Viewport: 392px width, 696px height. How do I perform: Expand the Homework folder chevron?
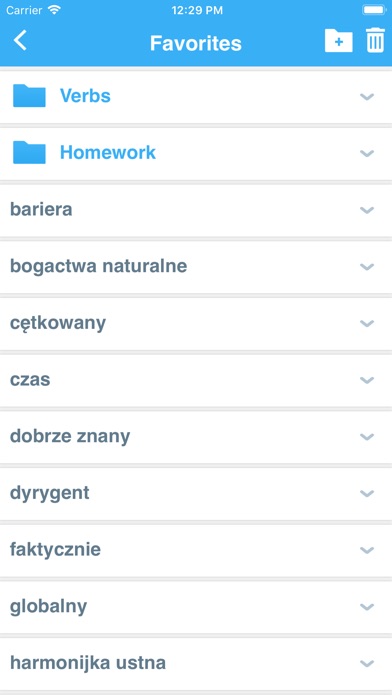tap(367, 153)
